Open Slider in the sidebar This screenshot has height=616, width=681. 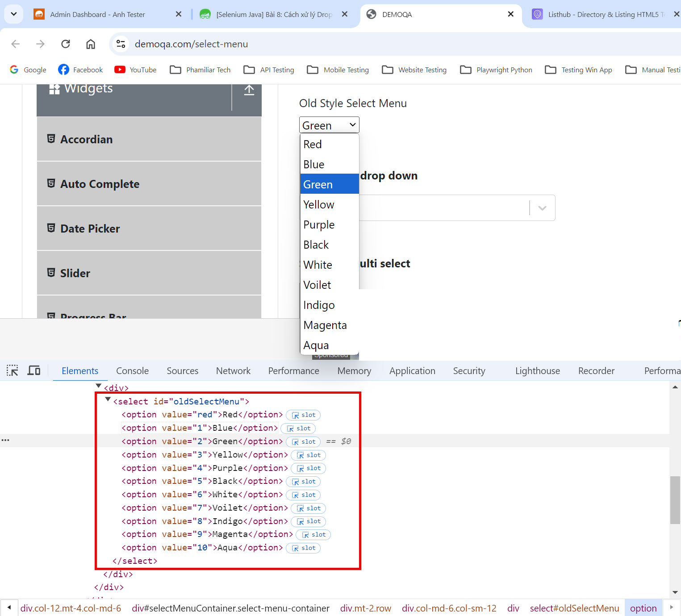coord(149,273)
